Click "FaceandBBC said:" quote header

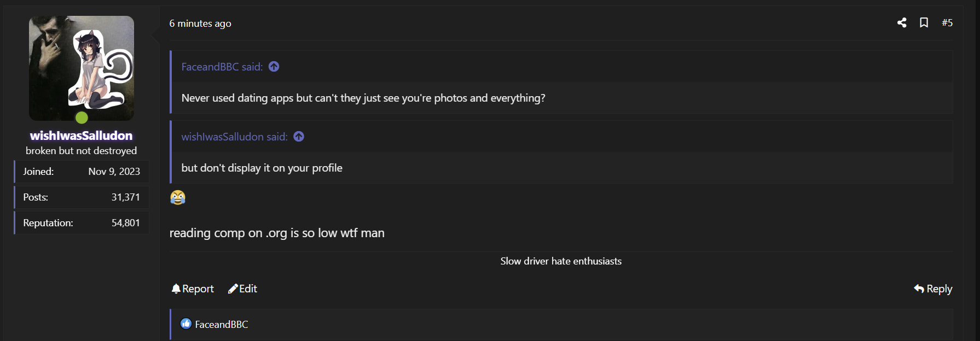(222, 67)
